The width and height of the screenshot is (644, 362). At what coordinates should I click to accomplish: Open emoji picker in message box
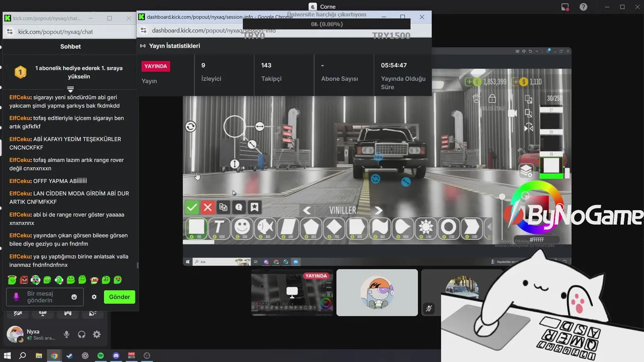[x=74, y=297]
